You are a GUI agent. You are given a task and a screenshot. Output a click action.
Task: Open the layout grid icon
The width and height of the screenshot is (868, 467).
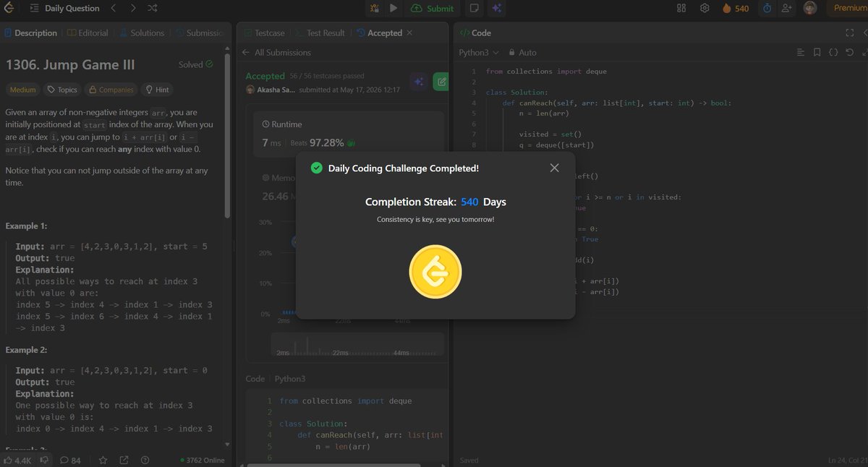click(681, 8)
